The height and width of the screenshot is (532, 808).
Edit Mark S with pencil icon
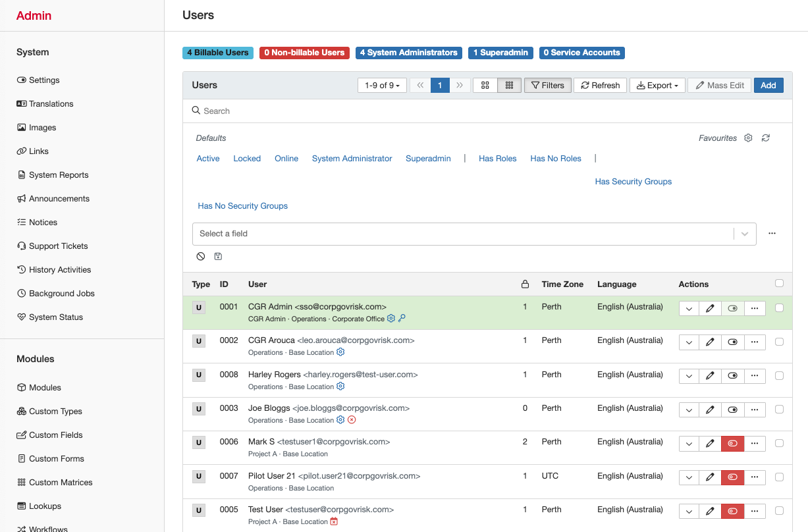[x=710, y=443]
